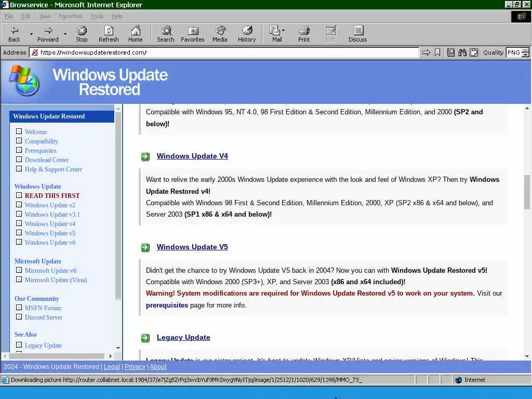This screenshot has height=399, width=532.
Task: Open the Forward button history dropdown arrow
Action: tap(65, 34)
